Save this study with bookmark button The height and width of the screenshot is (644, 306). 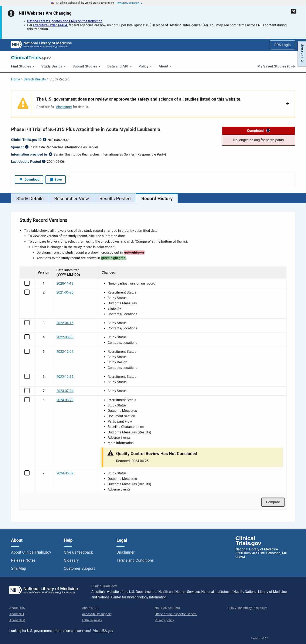[x=55, y=180]
